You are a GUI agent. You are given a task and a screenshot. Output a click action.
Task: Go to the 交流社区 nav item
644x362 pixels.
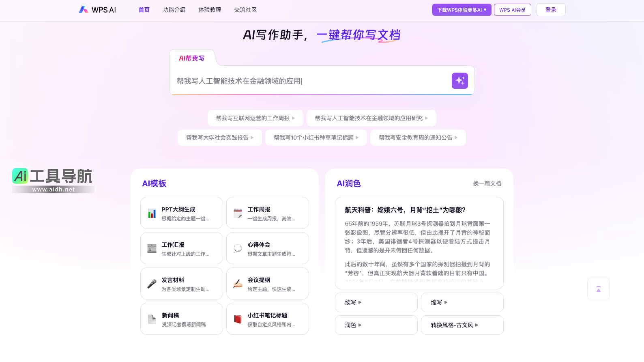(245, 10)
